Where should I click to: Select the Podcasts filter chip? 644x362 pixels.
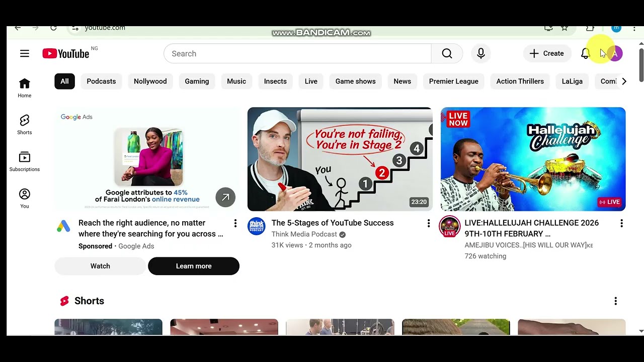point(101,81)
